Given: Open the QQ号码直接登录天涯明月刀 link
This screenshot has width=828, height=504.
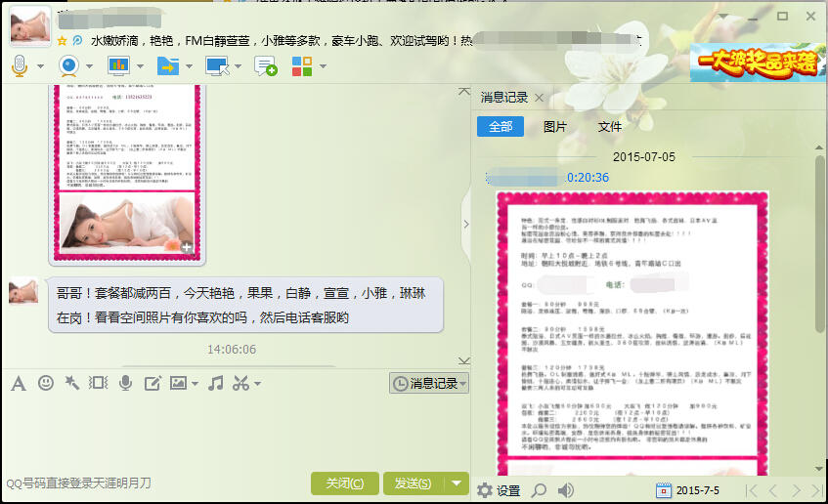Looking at the screenshot, I should tap(78, 483).
